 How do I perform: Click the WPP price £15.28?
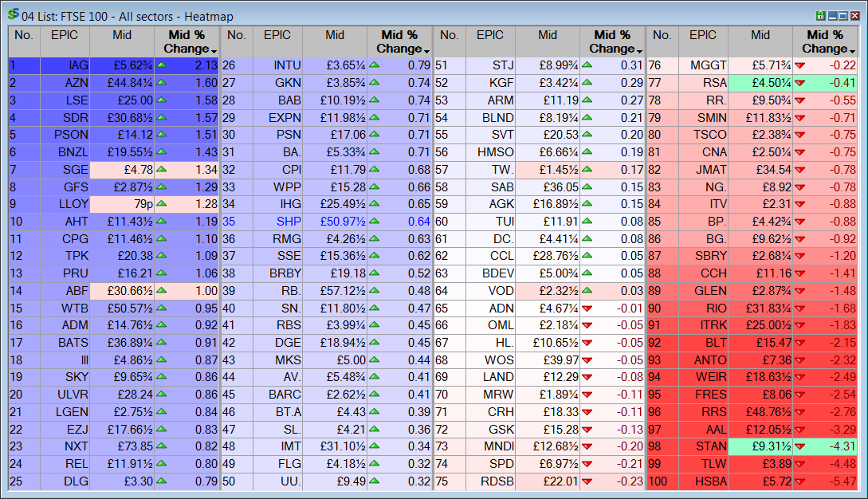334,187
